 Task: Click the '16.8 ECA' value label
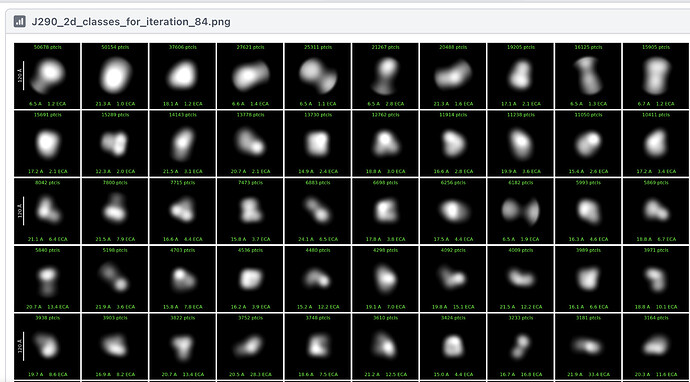531,374
